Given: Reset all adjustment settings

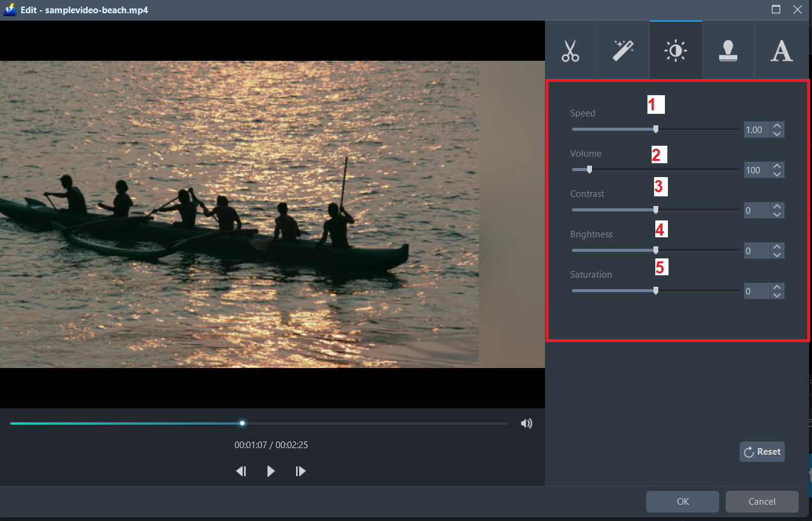Looking at the screenshot, I should click(x=762, y=451).
